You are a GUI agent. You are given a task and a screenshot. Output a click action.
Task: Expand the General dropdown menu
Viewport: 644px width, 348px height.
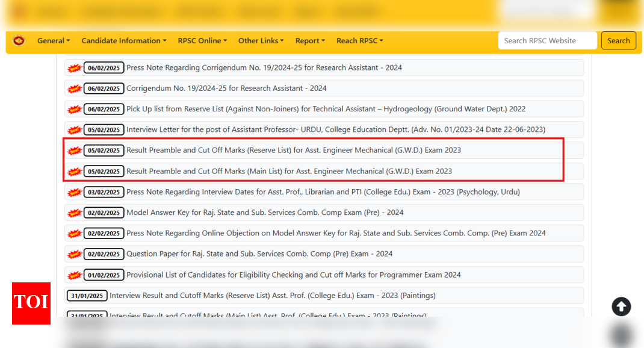tap(54, 41)
